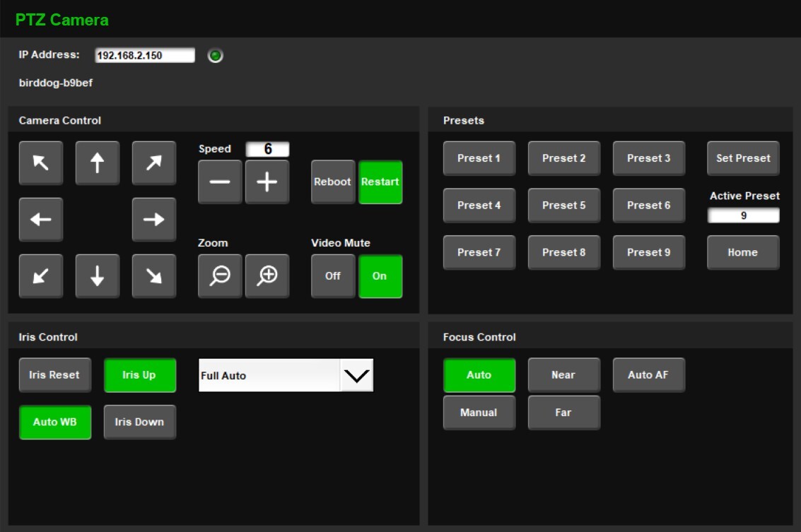This screenshot has width=801, height=532.
Task: Tilt camera up with up arrow
Action: 98,163
